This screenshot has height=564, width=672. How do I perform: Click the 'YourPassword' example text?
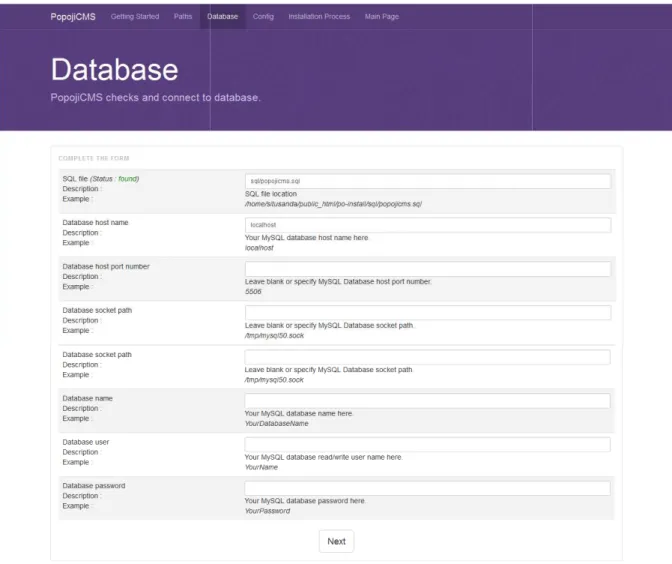[x=267, y=511]
